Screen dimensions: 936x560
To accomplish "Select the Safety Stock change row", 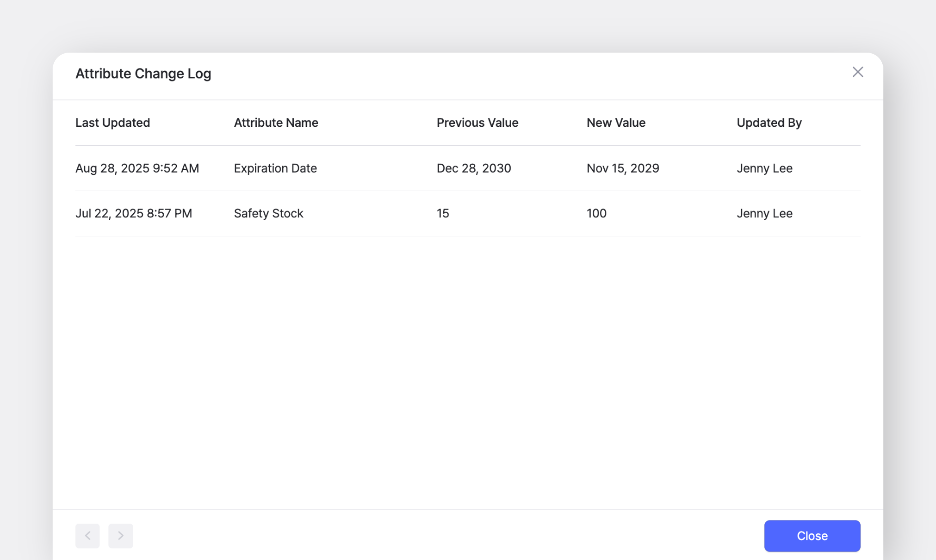I will click(x=468, y=213).
